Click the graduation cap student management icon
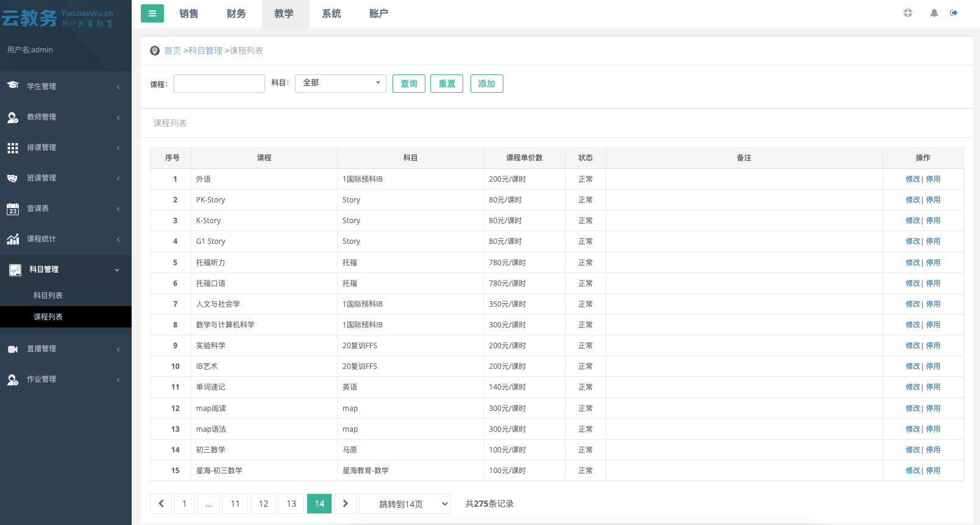Screen dimensions: 980x525 (13, 86)
